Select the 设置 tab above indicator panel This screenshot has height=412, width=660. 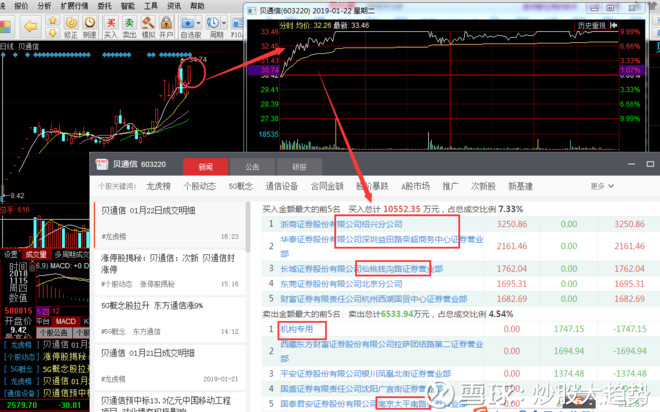tap(11, 254)
